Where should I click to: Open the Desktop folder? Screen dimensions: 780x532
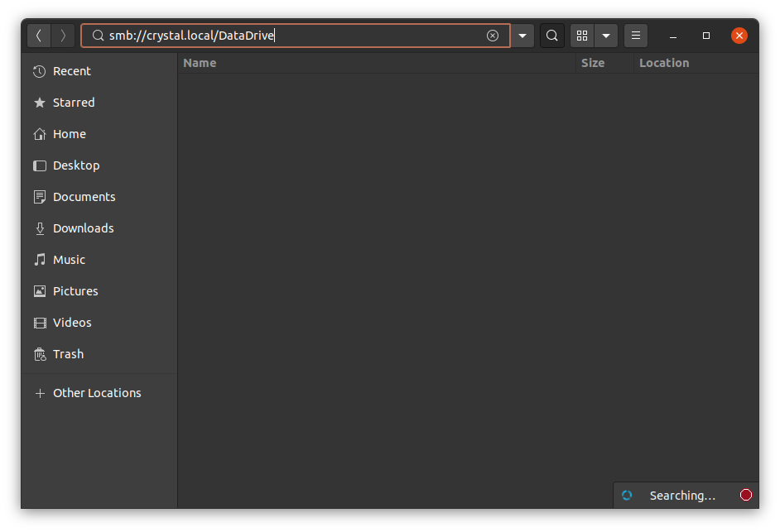coord(76,165)
